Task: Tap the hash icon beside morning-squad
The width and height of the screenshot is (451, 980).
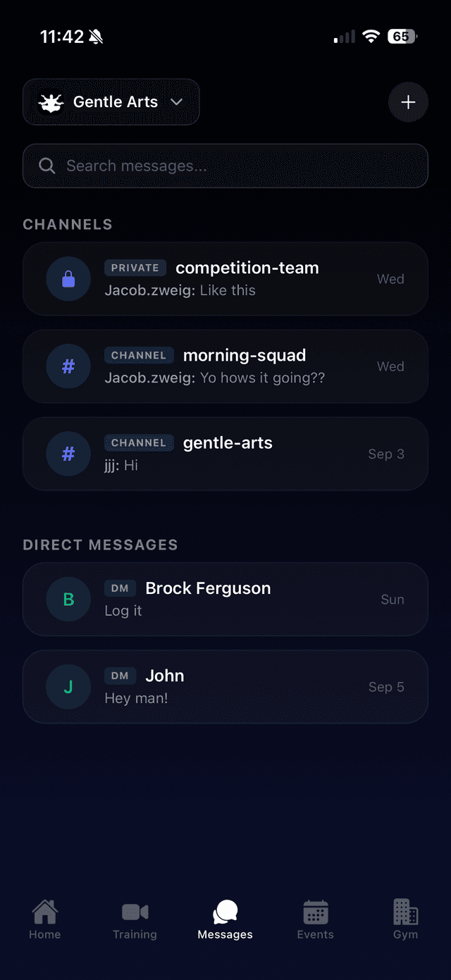Action: pyautogui.click(x=68, y=366)
